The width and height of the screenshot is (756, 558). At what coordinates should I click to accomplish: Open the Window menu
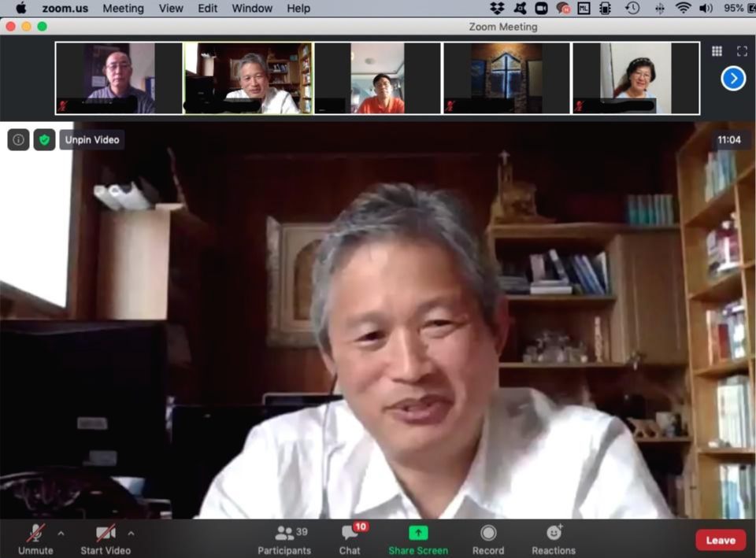click(252, 8)
